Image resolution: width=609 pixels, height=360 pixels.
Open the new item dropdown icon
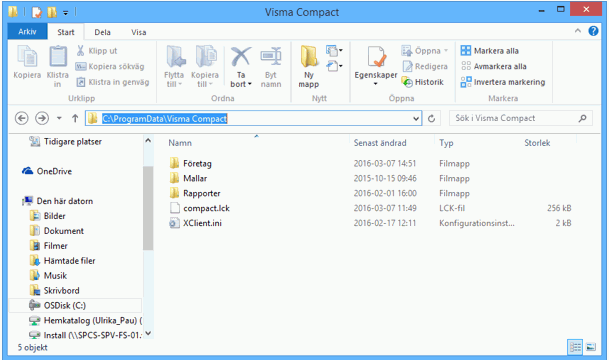[334, 50]
